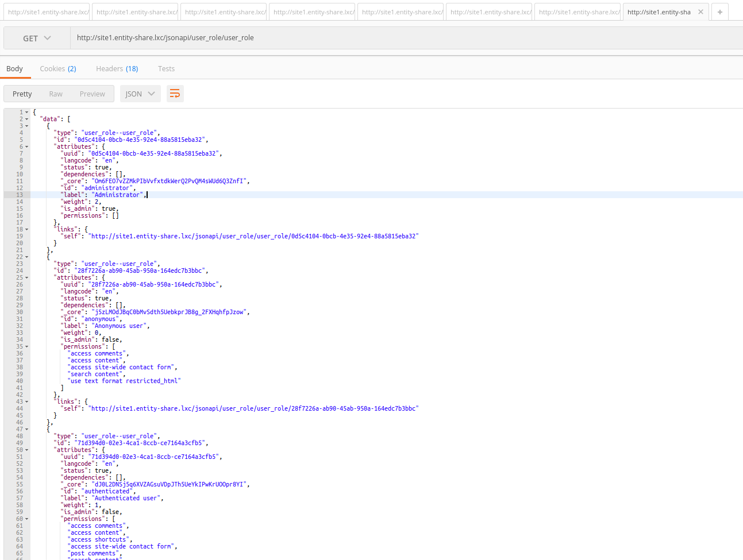Switch to the Tests tab
Image resolution: width=743 pixels, height=560 pixels.
pos(166,68)
